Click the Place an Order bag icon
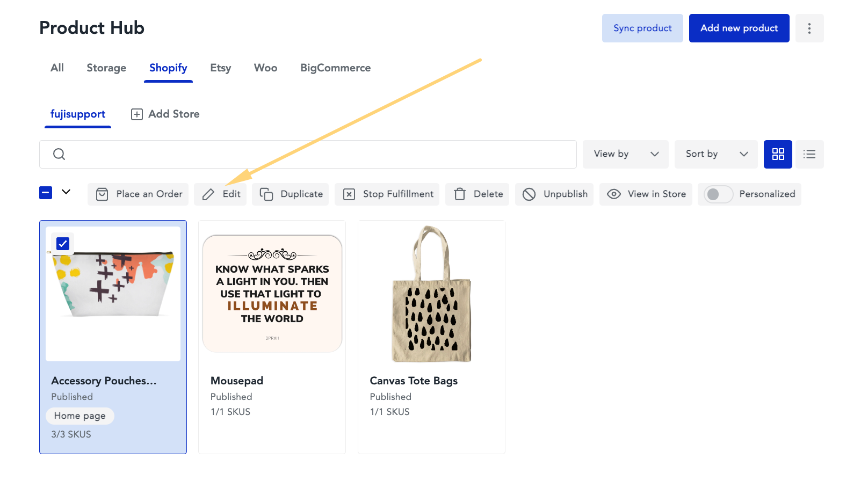The image size is (868, 481). point(102,194)
